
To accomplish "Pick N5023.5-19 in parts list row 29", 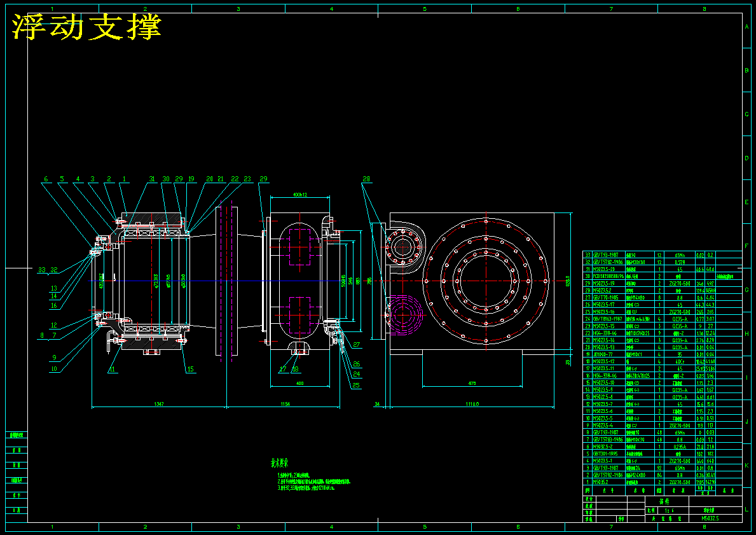I will point(603,284).
